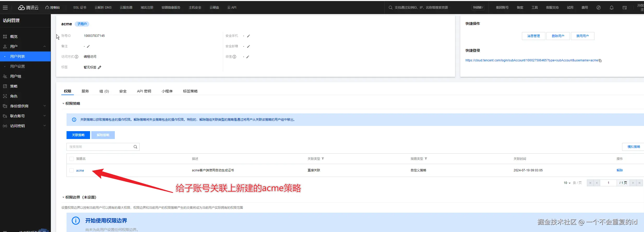644x232 pixels.
Task: Click the 模拟策略 button
Action: coord(634,147)
